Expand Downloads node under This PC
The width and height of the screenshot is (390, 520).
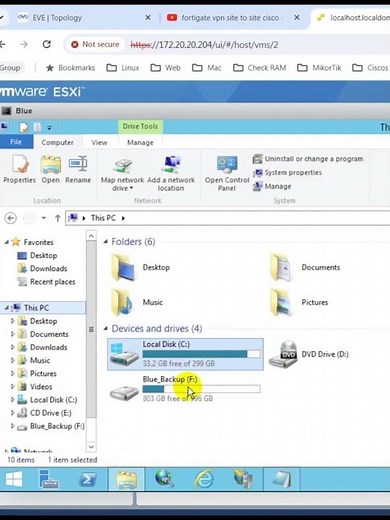coord(13,347)
